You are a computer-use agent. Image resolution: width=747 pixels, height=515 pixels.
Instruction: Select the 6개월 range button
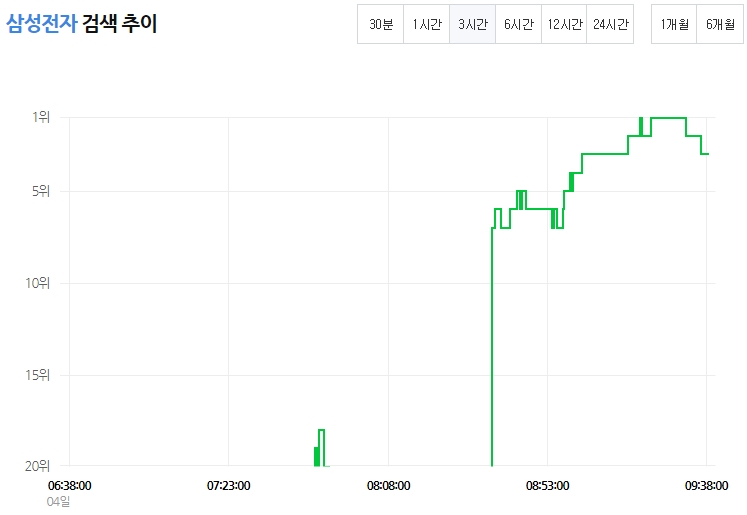pos(720,24)
